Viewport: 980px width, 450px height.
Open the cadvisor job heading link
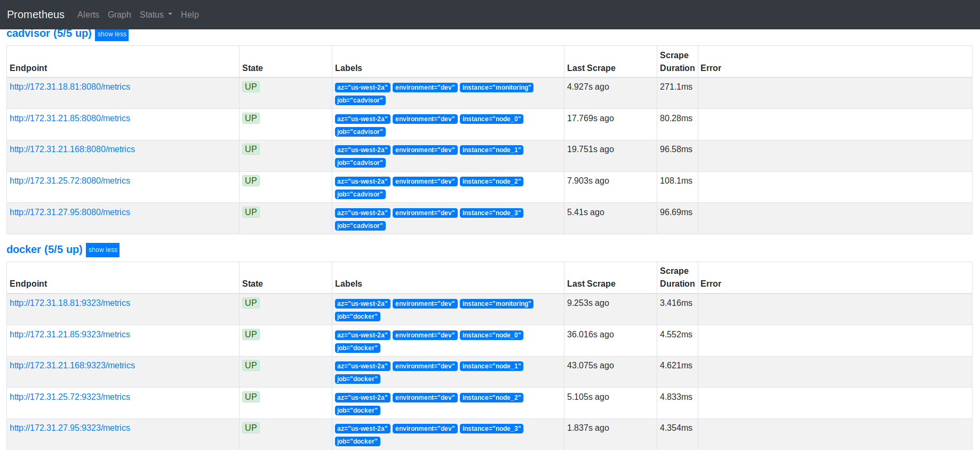(x=49, y=34)
